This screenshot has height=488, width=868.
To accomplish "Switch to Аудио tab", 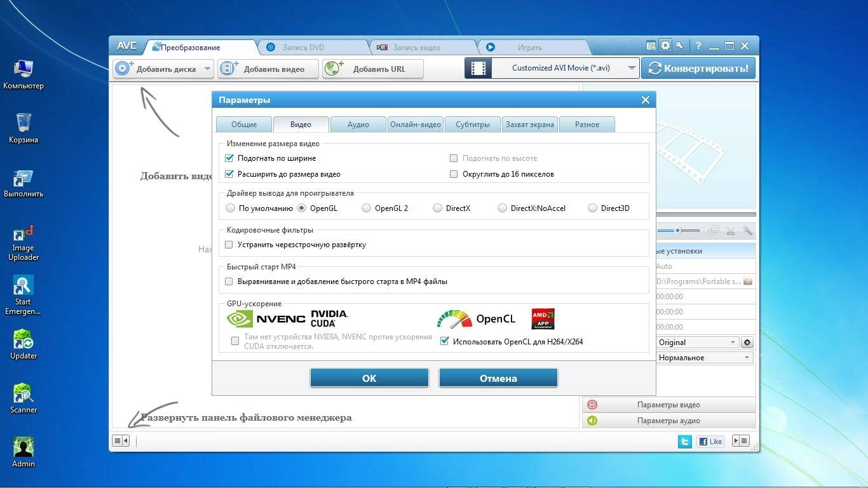I will pyautogui.click(x=358, y=125).
